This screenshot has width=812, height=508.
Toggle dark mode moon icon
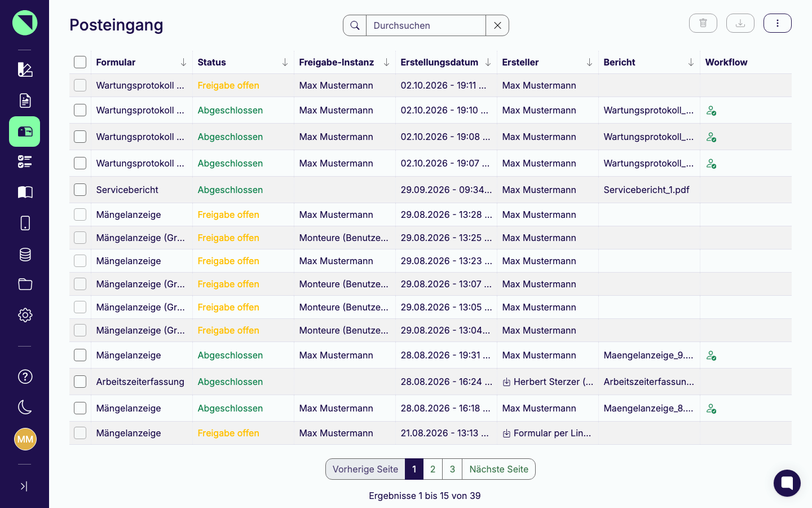(x=25, y=407)
